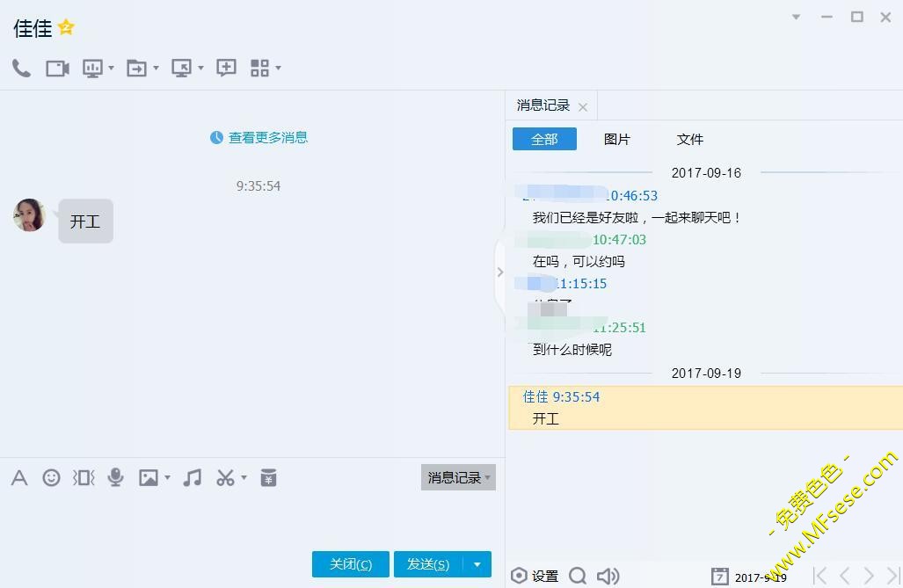Image resolution: width=903 pixels, height=588 pixels.
Task: Go to next page of records
Action: click(x=869, y=576)
